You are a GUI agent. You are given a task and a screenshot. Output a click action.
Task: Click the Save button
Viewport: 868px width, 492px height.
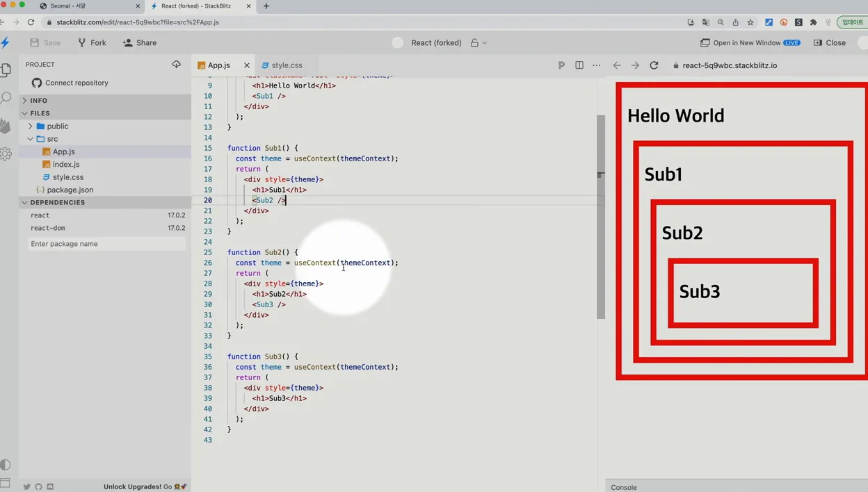[x=45, y=42]
